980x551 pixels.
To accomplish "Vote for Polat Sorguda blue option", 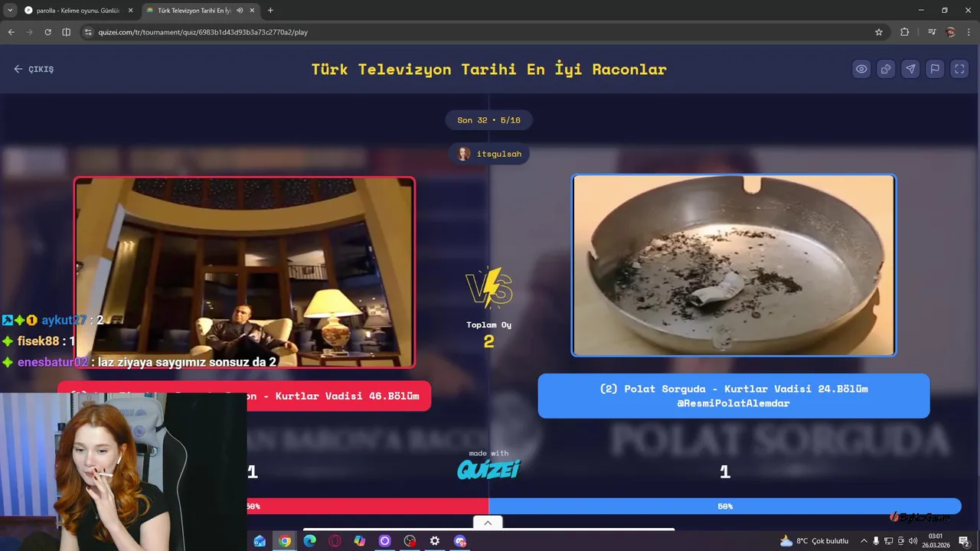I will tap(733, 396).
